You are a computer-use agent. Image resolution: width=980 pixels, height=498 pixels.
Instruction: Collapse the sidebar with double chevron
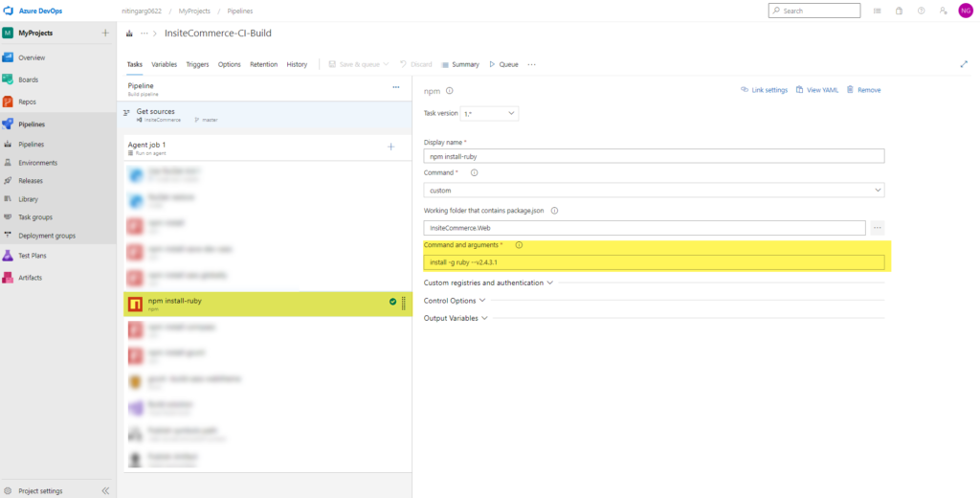[105, 491]
